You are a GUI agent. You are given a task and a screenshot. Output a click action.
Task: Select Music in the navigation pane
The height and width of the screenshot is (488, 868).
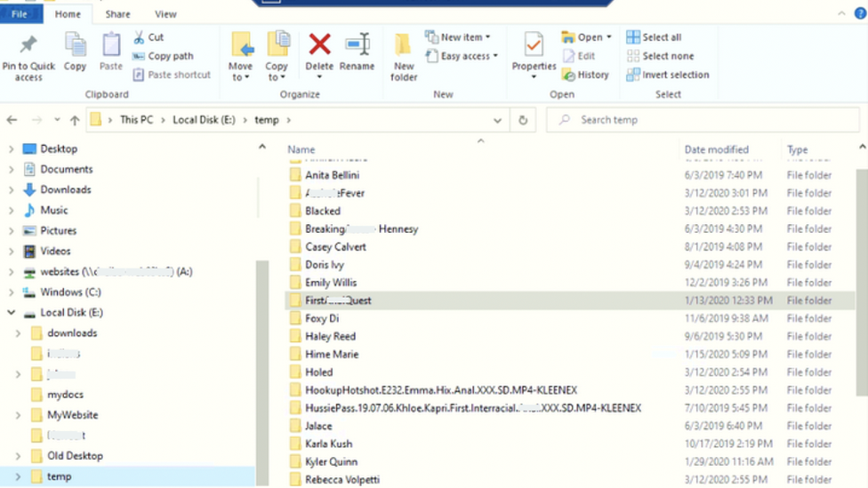tap(53, 211)
